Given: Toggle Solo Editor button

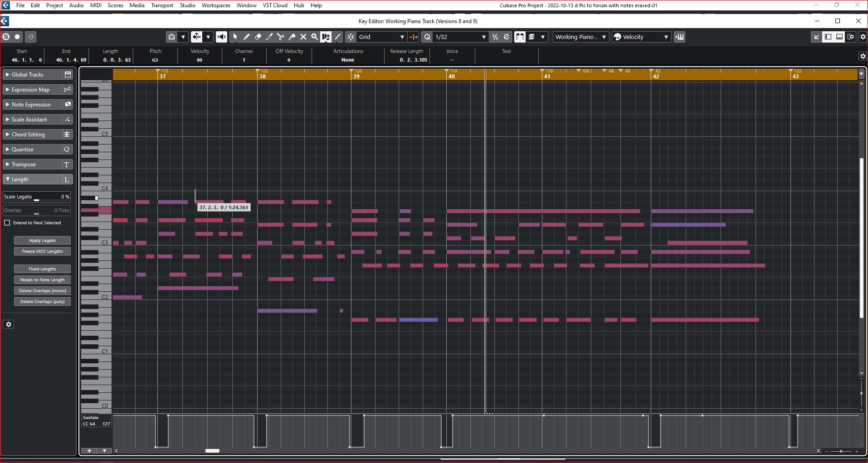Looking at the screenshot, I should (6, 37).
